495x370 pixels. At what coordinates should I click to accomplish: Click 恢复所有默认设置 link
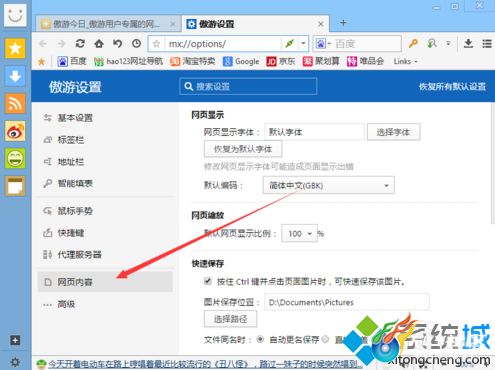452,87
